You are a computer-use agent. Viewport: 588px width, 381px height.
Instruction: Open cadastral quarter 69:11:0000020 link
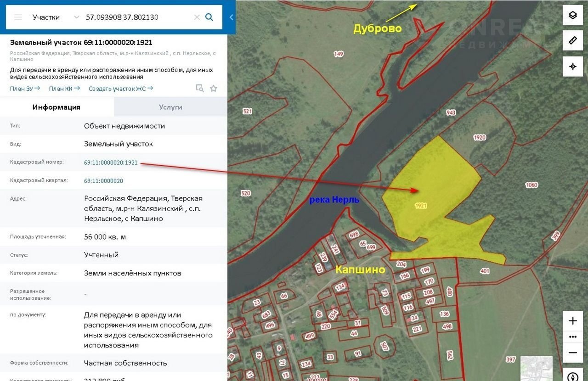pos(103,181)
